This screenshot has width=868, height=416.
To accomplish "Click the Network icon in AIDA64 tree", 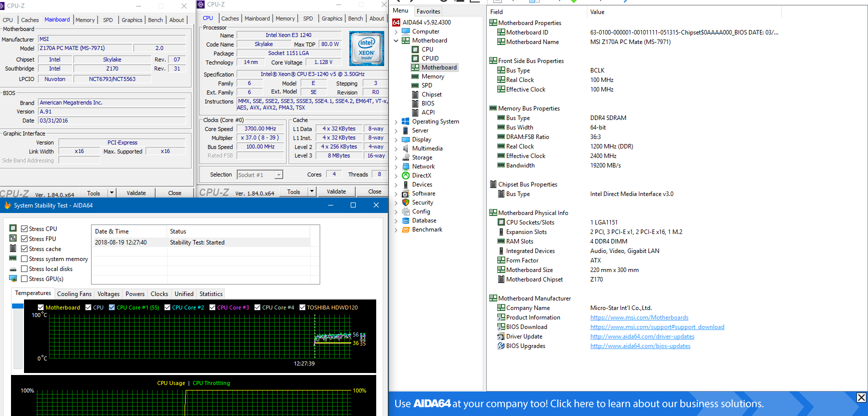I will [406, 166].
